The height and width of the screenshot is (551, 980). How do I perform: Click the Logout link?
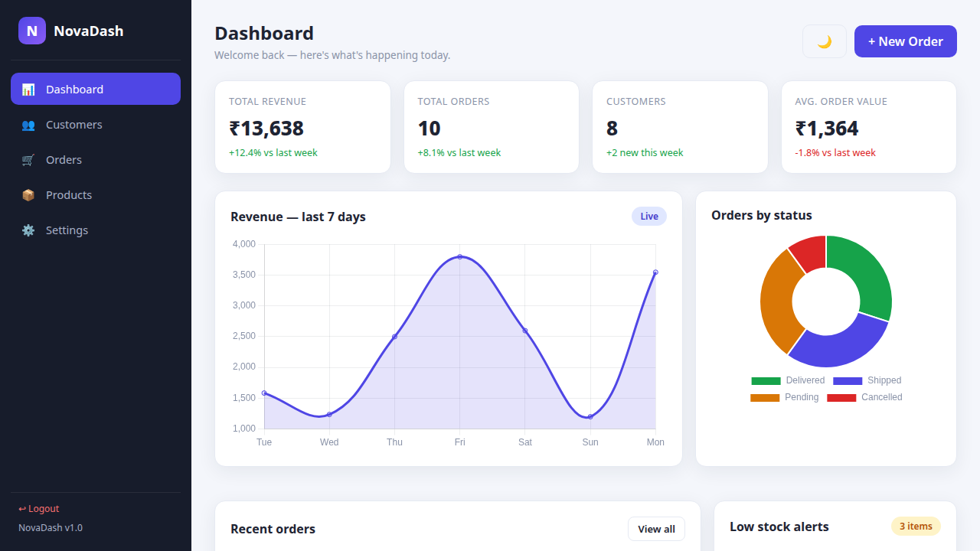(39, 509)
